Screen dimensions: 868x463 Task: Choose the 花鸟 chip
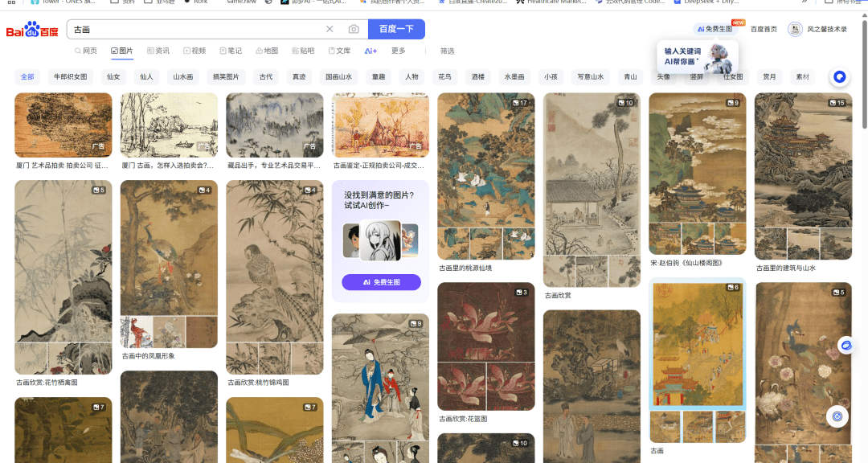click(x=445, y=77)
